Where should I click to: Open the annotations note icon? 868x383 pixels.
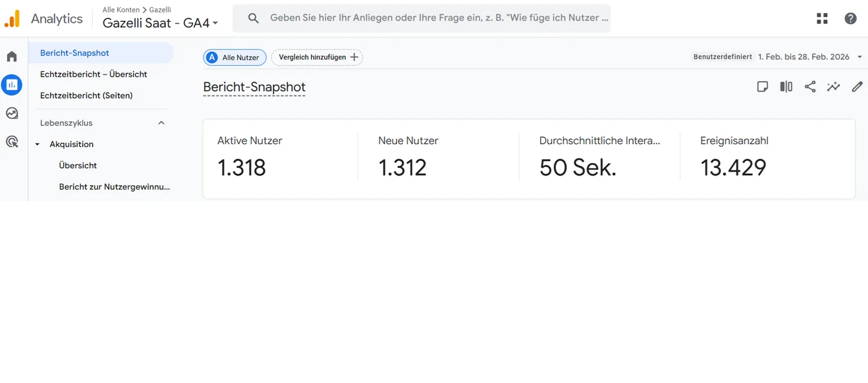[x=762, y=87]
